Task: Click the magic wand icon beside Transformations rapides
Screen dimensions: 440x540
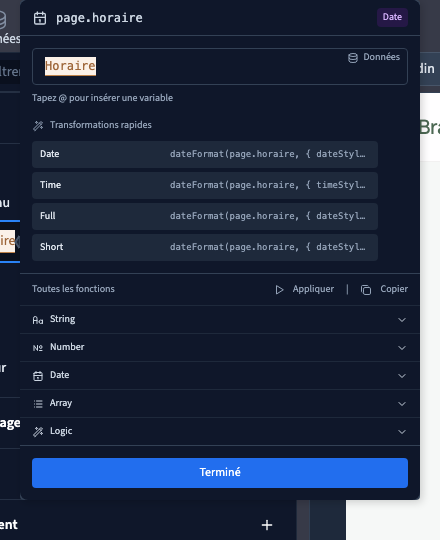Action: tap(38, 125)
